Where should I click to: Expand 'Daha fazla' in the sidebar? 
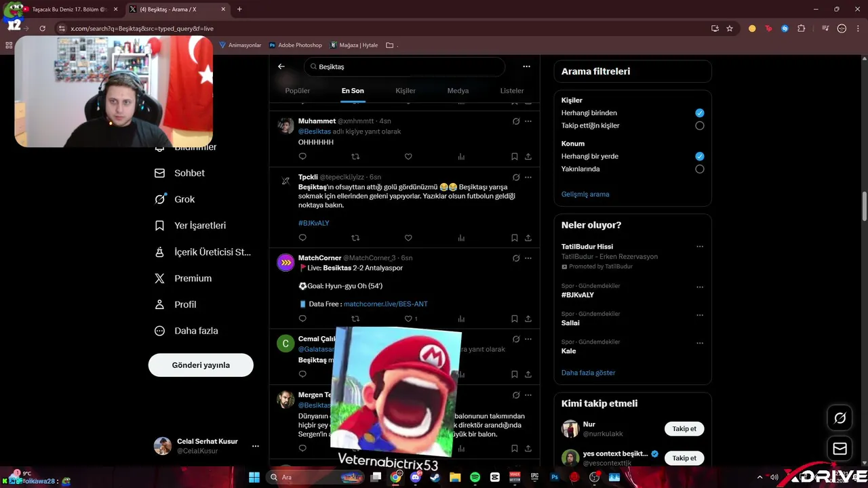(x=186, y=331)
